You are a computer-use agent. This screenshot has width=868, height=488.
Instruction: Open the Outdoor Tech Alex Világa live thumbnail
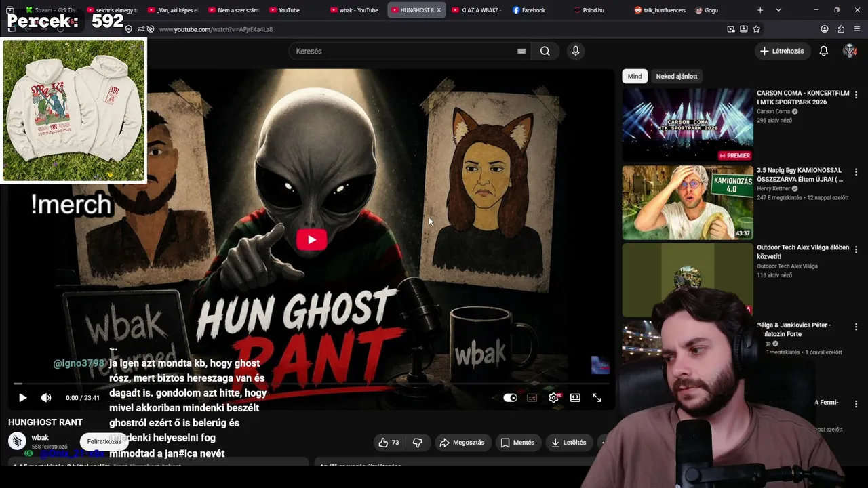tap(688, 279)
